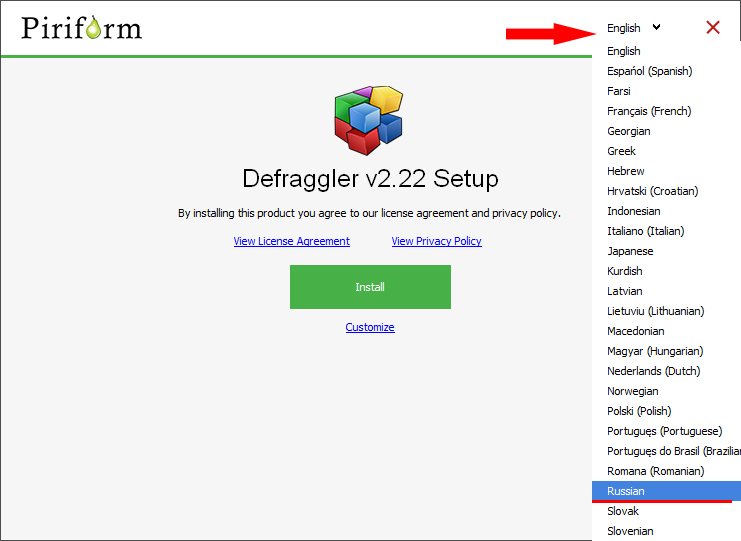This screenshot has width=741, height=541.
Task: Select Hebrew in the language dropdown
Action: click(x=626, y=171)
